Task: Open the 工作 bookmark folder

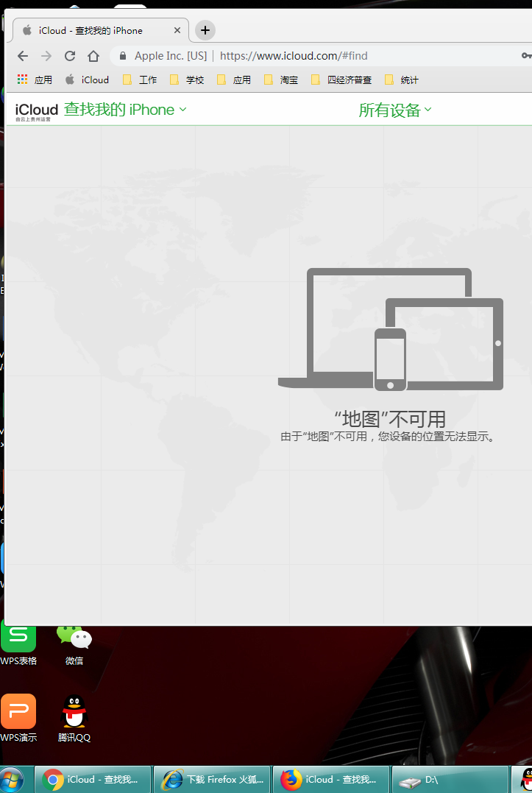Action: (140, 80)
